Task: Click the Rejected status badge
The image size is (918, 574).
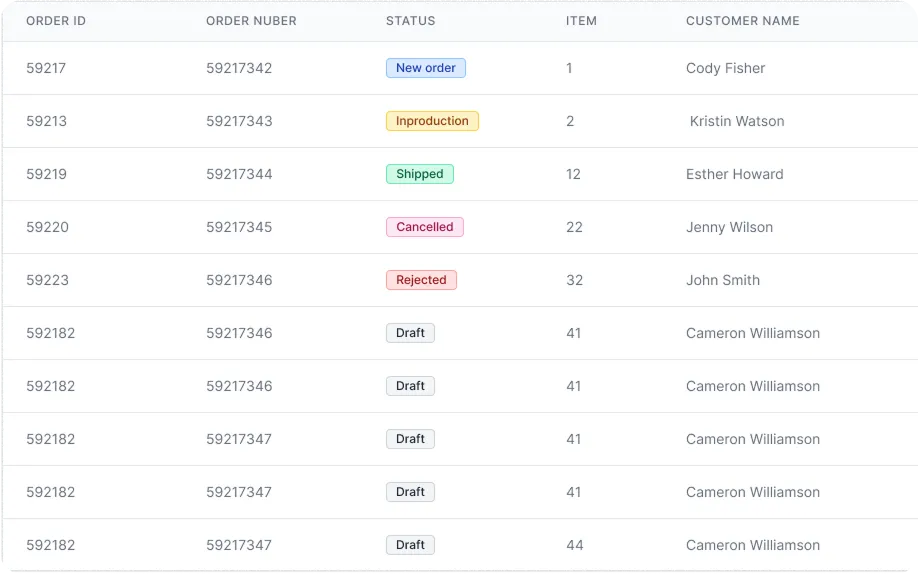Action: click(x=421, y=280)
